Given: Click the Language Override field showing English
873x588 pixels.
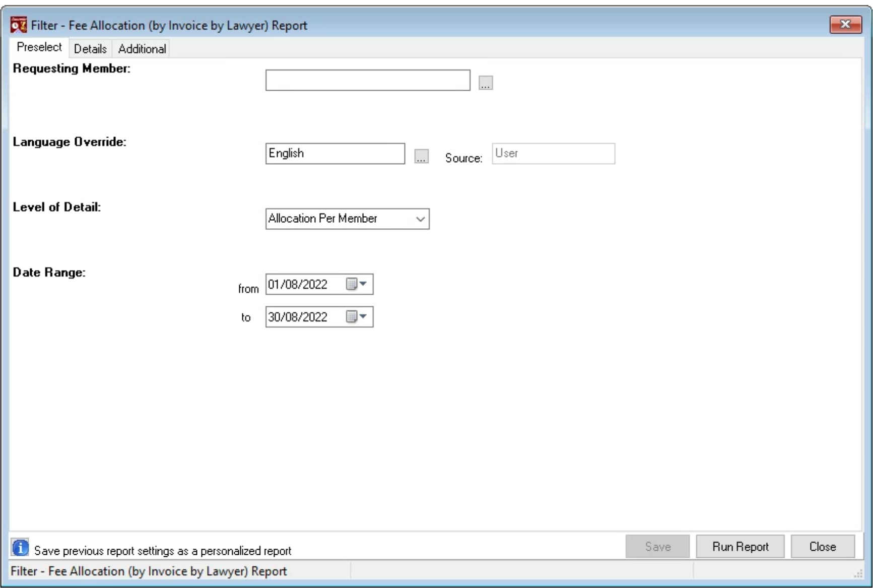Looking at the screenshot, I should (x=335, y=154).
